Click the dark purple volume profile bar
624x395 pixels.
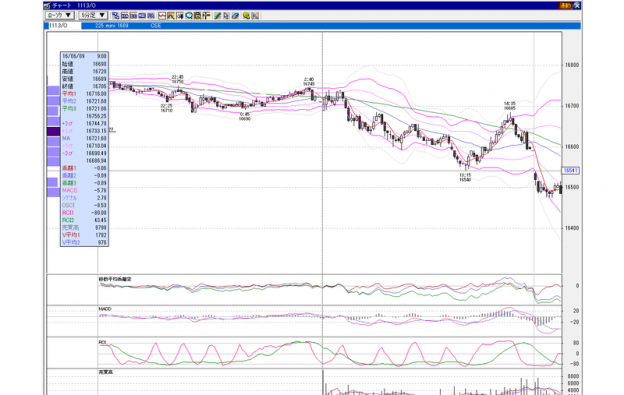click(x=53, y=131)
